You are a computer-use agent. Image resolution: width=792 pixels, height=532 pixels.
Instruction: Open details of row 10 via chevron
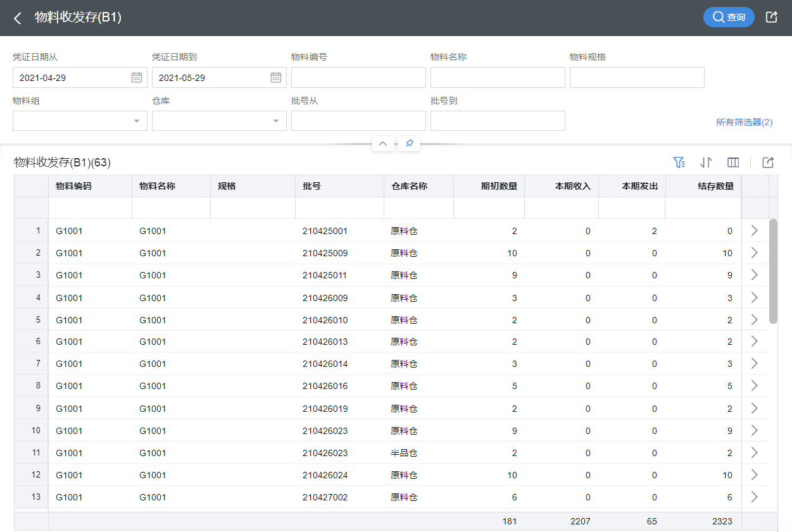pyautogui.click(x=754, y=430)
